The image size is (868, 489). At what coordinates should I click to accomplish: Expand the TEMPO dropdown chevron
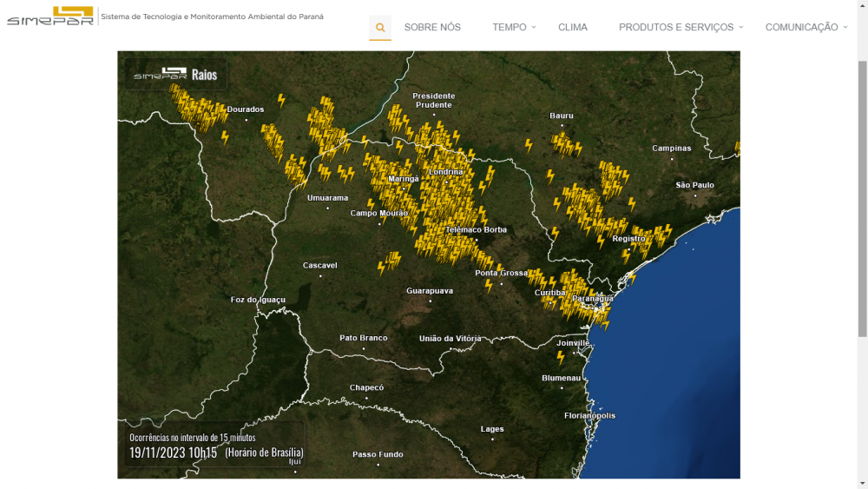[x=534, y=27]
